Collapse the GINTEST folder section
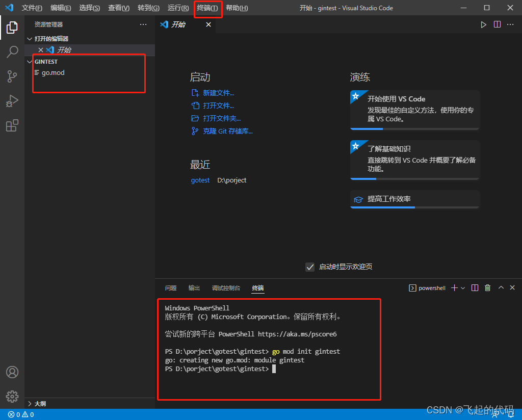 pos(29,62)
